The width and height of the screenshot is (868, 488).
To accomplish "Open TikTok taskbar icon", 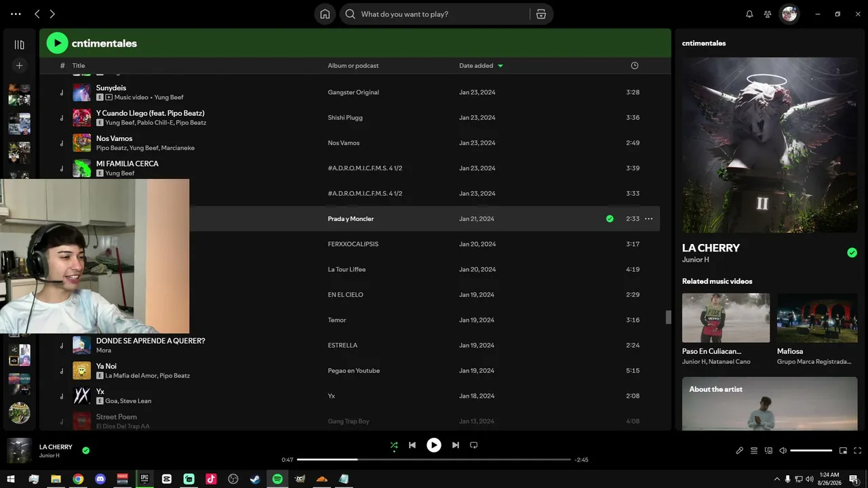I will pos(211,479).
